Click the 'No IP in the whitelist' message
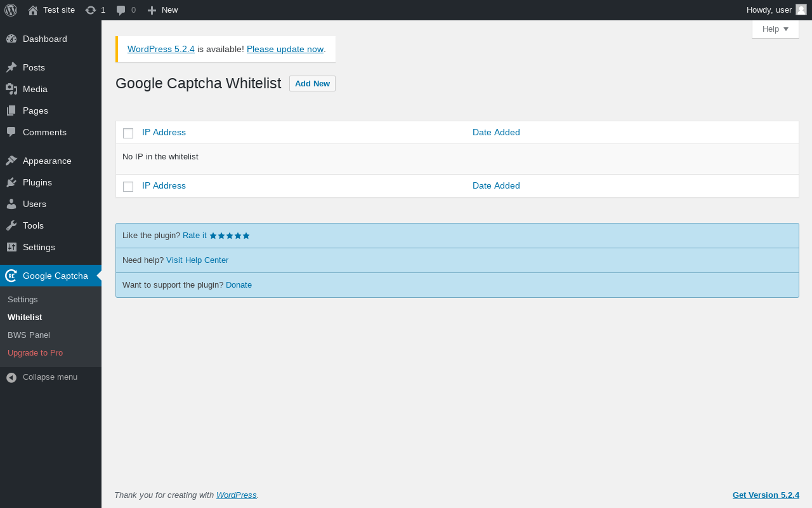812x508 pixels. 160,156
